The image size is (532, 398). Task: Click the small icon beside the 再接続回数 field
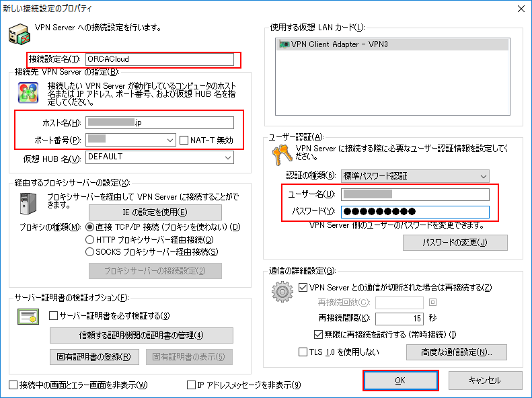click(432, 302)
